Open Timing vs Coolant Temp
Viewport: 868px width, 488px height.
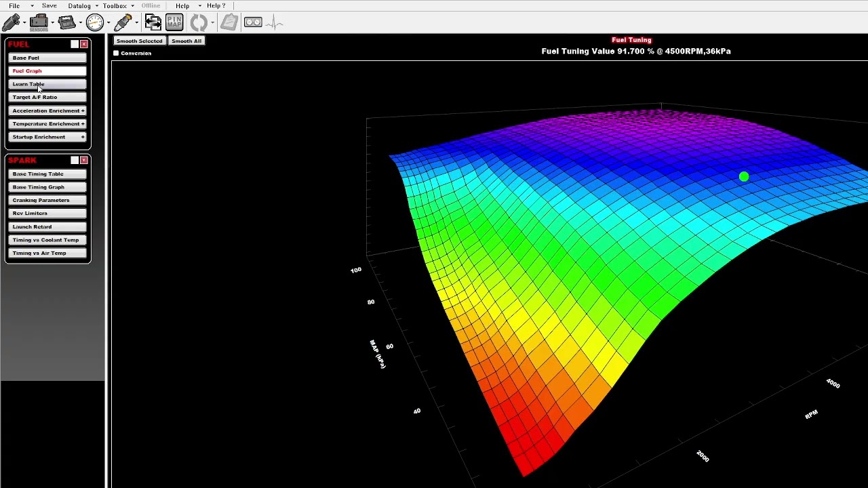(48, 240)
